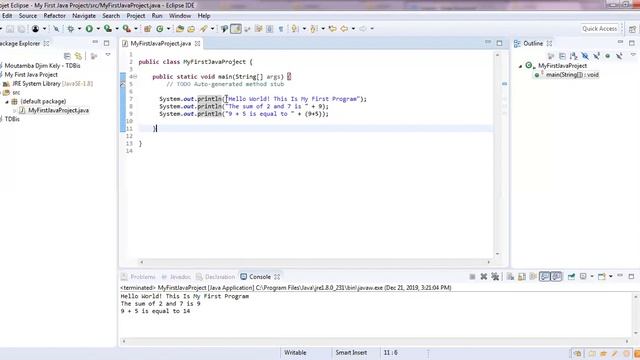Open the Source menu
Image resolution: width=640 pixels, height=360 pixels.
coord(28,16)
